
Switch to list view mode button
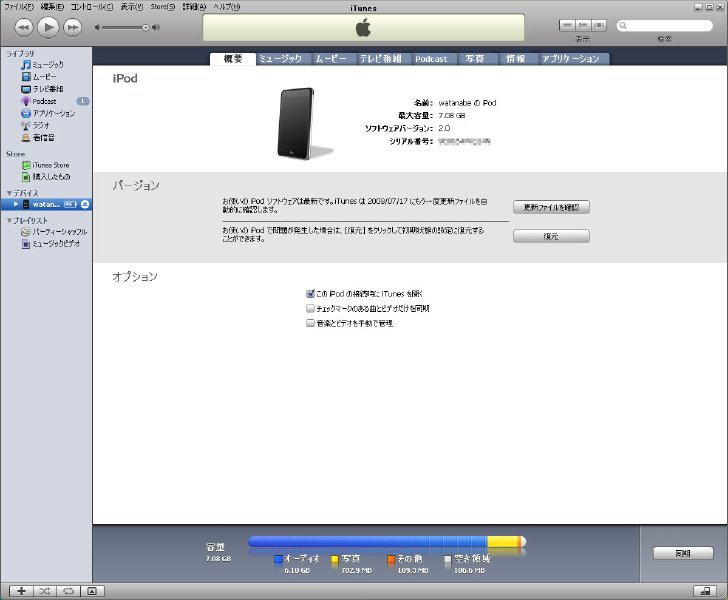pyautogui.click(x=567, y=25)
